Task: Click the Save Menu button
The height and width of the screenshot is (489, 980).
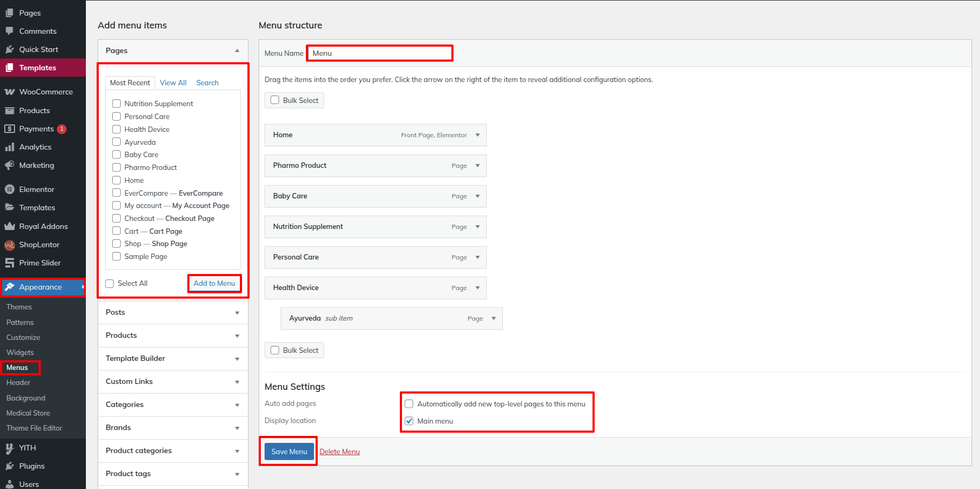Action: (x=289, y=451)
